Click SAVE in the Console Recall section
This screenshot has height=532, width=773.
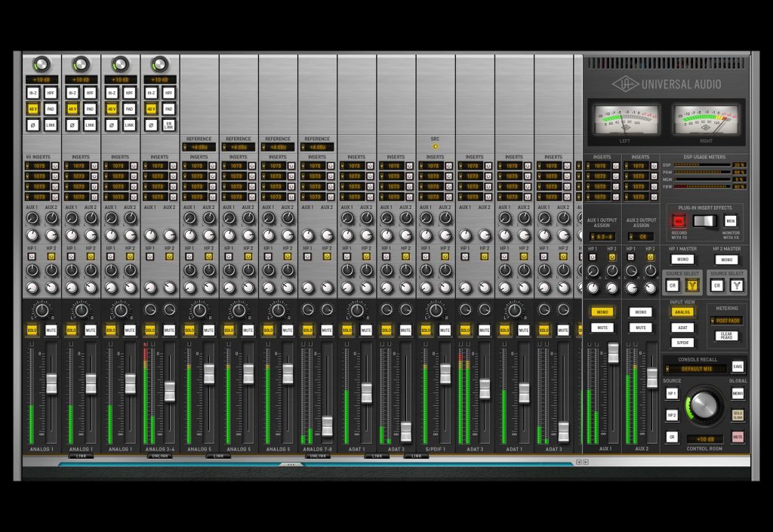point(738,367)
